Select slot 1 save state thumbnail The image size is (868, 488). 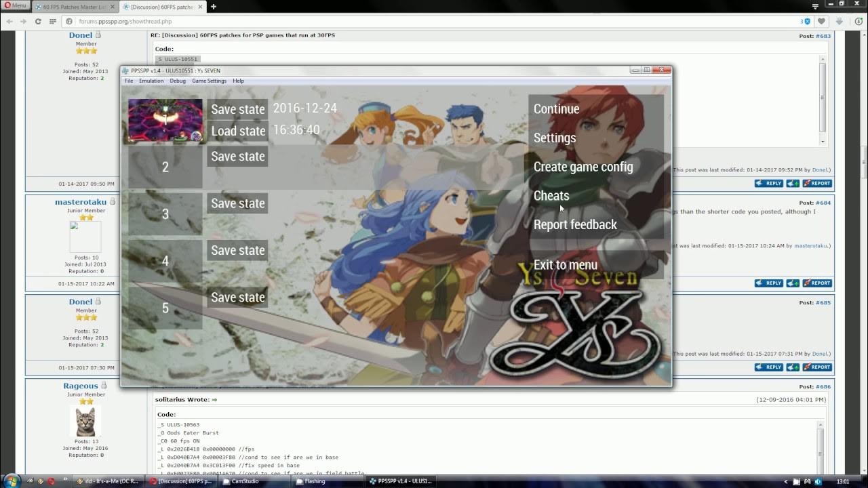pos(165,121)
